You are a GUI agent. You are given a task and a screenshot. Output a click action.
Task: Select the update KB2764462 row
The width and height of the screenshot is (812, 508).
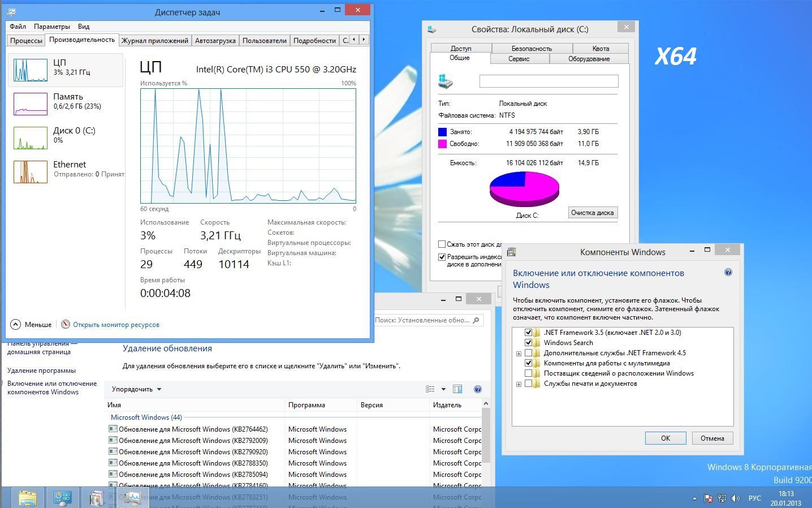pos(294,429)
